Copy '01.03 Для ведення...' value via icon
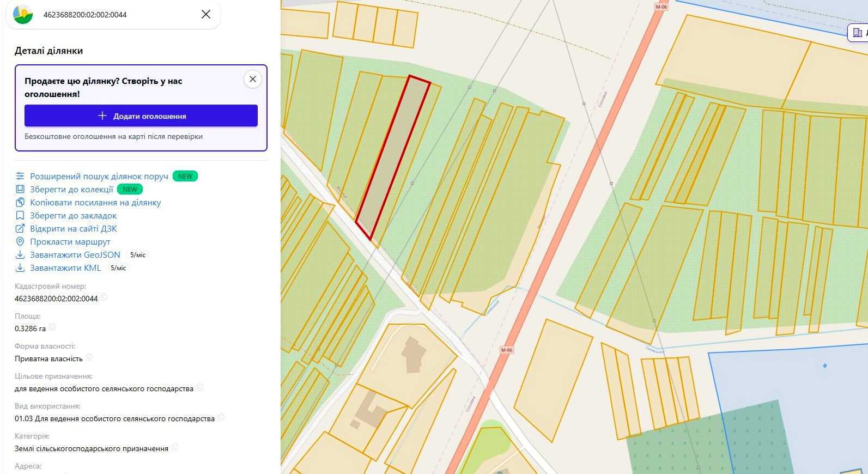Screen dimensions: 868x474 pos(221,417)
